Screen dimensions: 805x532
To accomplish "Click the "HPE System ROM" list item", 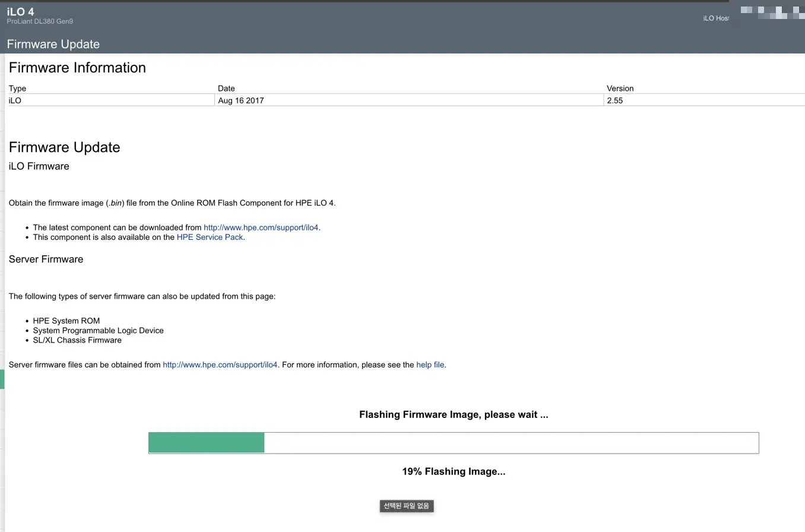I will [x=66, y=321].
